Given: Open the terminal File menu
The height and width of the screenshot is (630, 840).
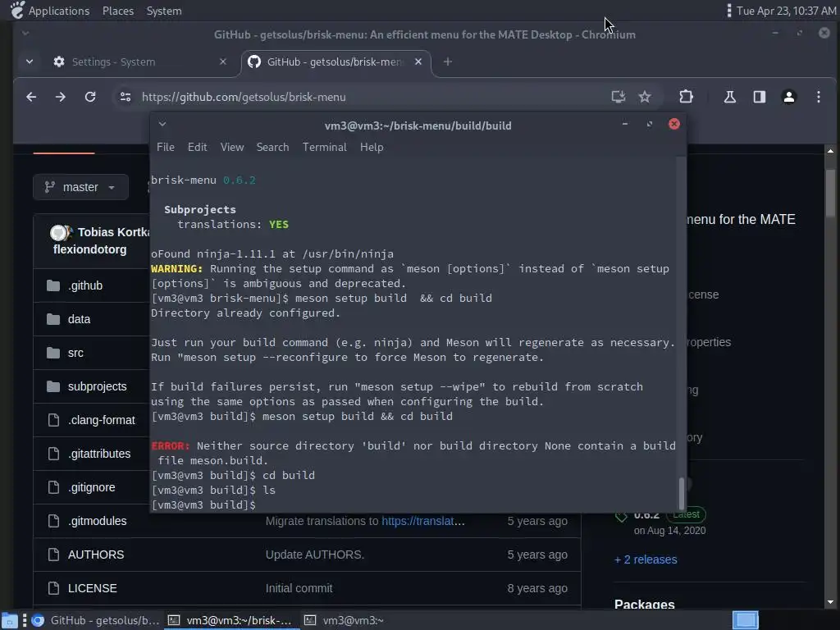Looking at the screenshot, I should point(166,147).
